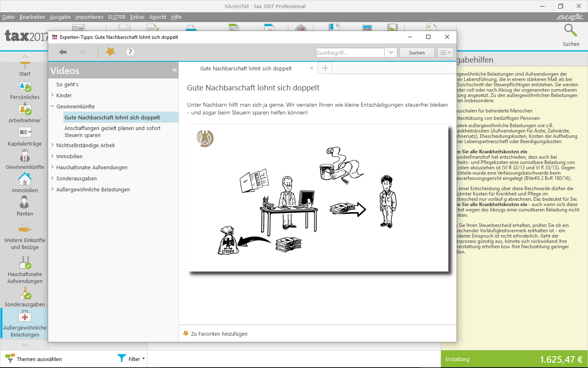Image resolution: width=588 pixels, height=368 pixels.
Task: Open Weitere Einkünfte und Bezüge icon
Action: [25, 227]
